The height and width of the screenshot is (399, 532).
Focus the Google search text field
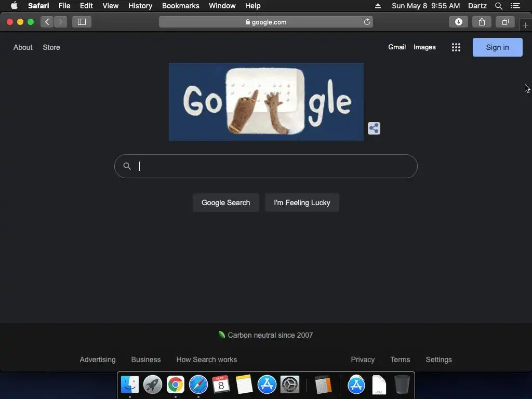point(265,166)
